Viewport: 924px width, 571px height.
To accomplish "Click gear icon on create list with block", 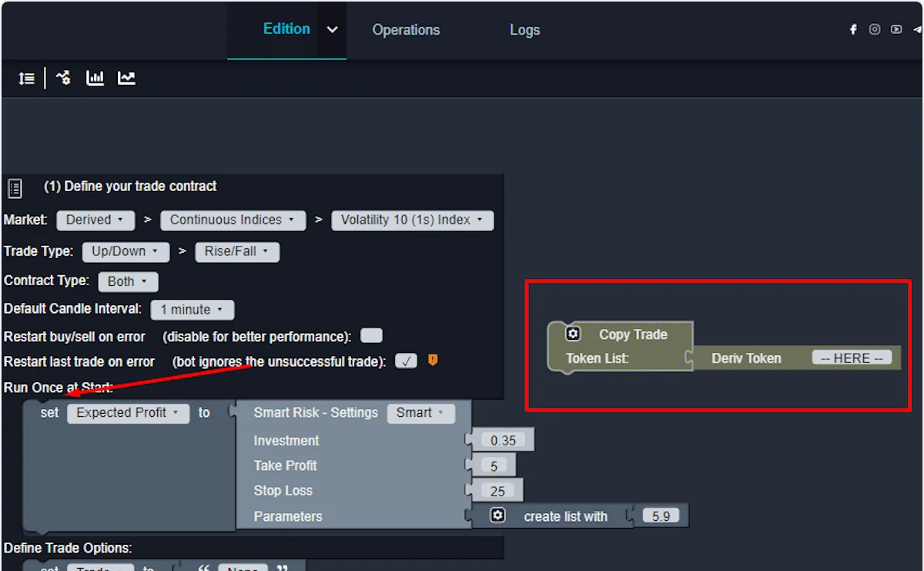I will pos(498,516).
